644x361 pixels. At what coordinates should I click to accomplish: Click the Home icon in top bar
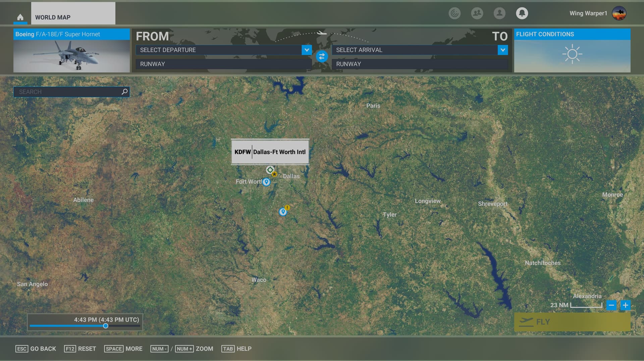pos(20,17)
